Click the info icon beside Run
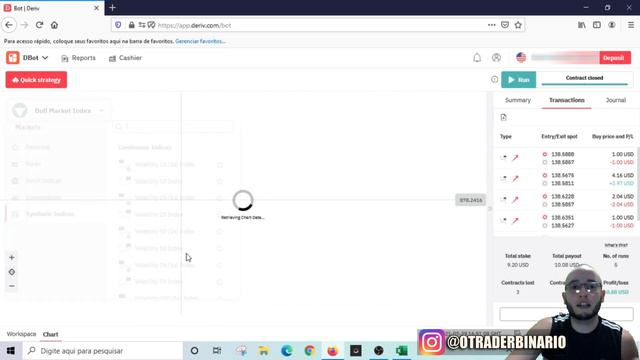 pos(494,80)
